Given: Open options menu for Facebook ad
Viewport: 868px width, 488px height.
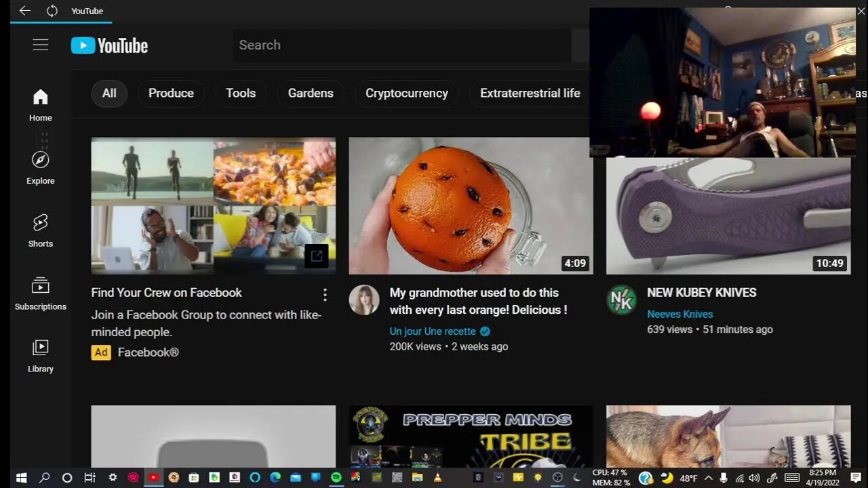Looking at the screenshot, I should pyautogui.click(x=325, y=295).
